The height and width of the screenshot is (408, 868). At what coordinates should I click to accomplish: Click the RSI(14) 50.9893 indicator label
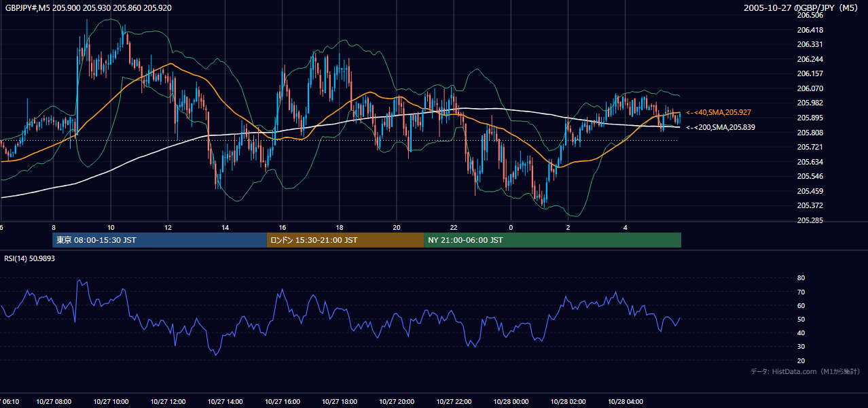click(29, 258)
